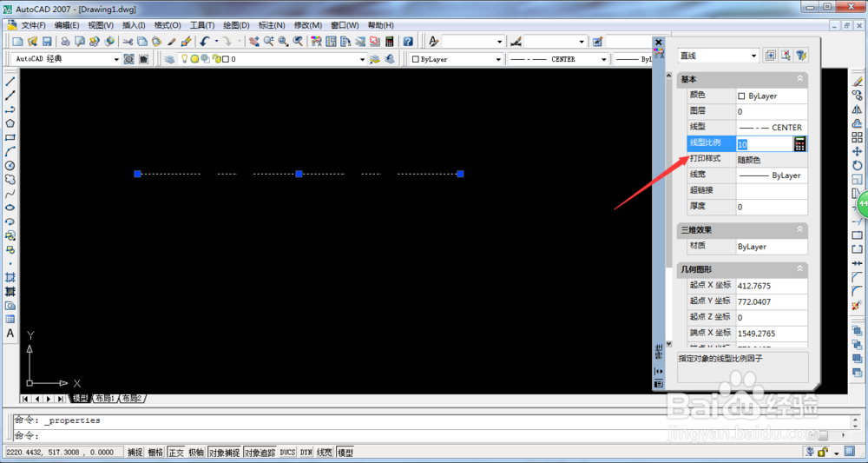
Task: Click the Plot printer icon
Action: click(65, 42)
